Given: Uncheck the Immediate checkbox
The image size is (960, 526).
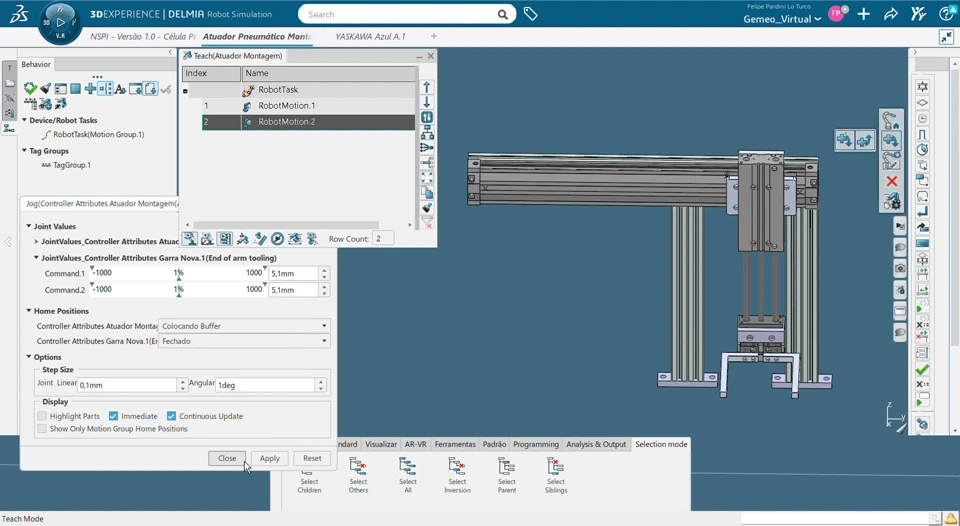Looking at the screenshot, I should click(113, 416).
